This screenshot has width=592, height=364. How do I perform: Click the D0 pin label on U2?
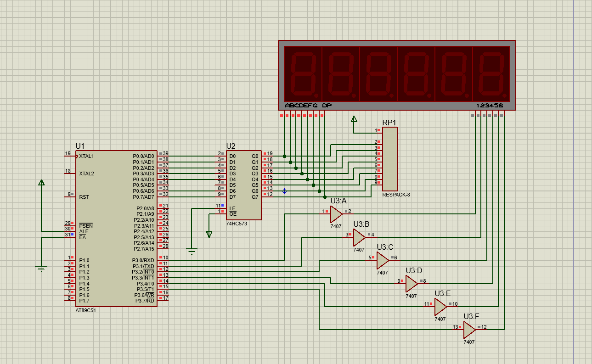point(232,156)
